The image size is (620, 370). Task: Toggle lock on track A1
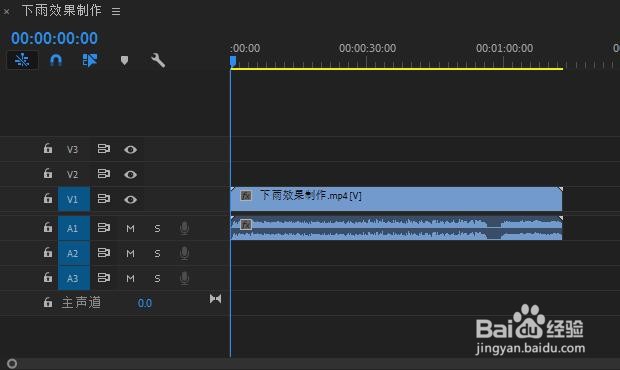point(48,227)
